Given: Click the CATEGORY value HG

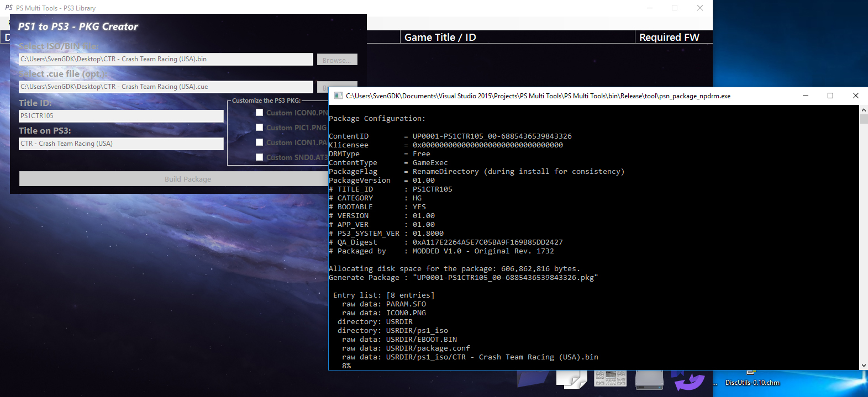Looking at the screenshot, I should (x=417, y=198).
